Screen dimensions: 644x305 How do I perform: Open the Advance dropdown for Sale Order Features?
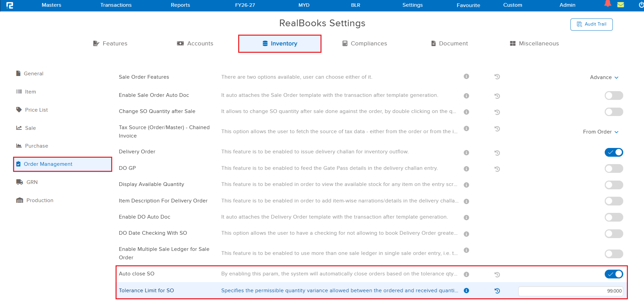pyautogui.click(x=604, y=77)
